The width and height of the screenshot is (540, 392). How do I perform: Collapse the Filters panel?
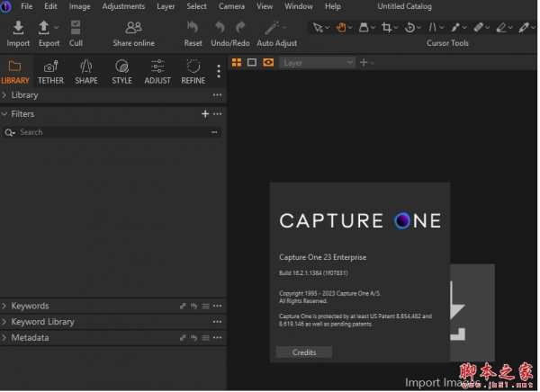point(4,114)
